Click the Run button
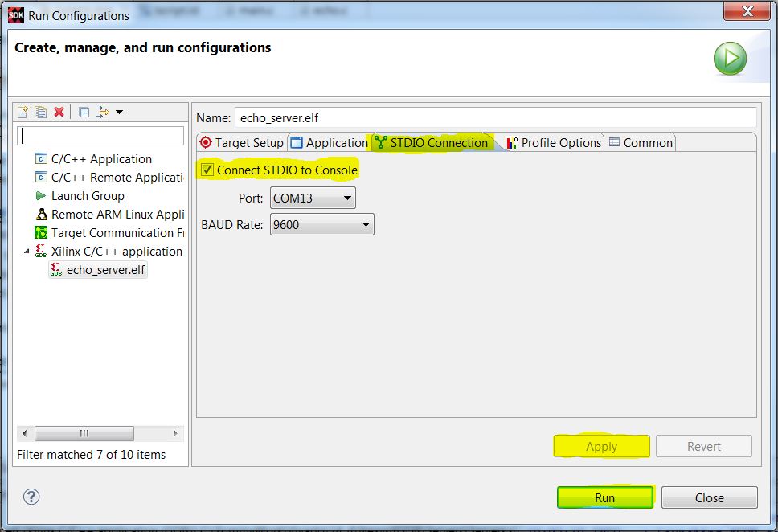 [x=605, y=497]
